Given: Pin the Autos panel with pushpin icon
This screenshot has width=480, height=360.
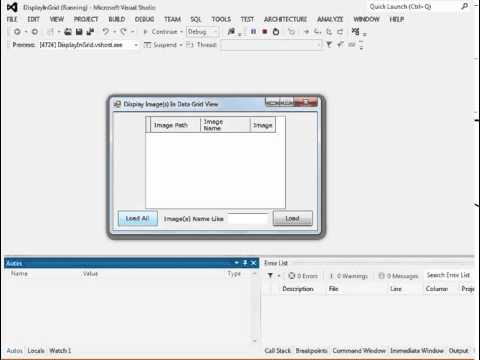Looking at the screenshot, I should (245, 263).
